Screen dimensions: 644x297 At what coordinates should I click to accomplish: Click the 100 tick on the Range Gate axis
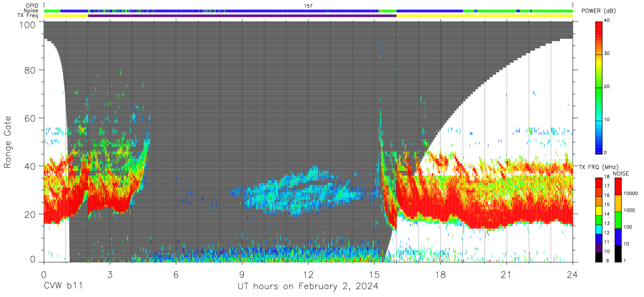tap(28, 25)
